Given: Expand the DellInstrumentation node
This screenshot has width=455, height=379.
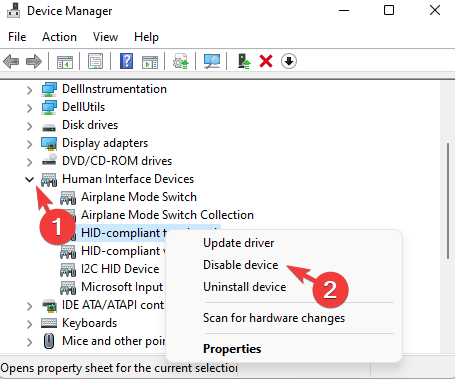Looking at the screenshot, I should tap(30, 90).
